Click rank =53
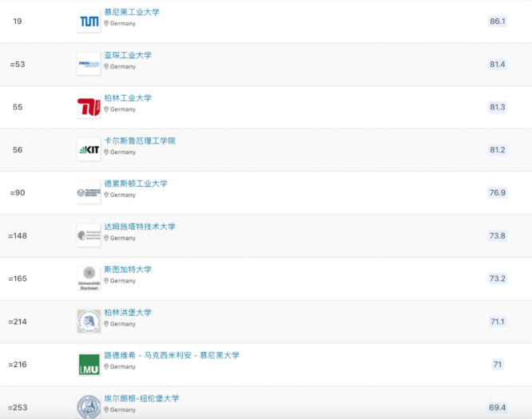 (18, 64)
